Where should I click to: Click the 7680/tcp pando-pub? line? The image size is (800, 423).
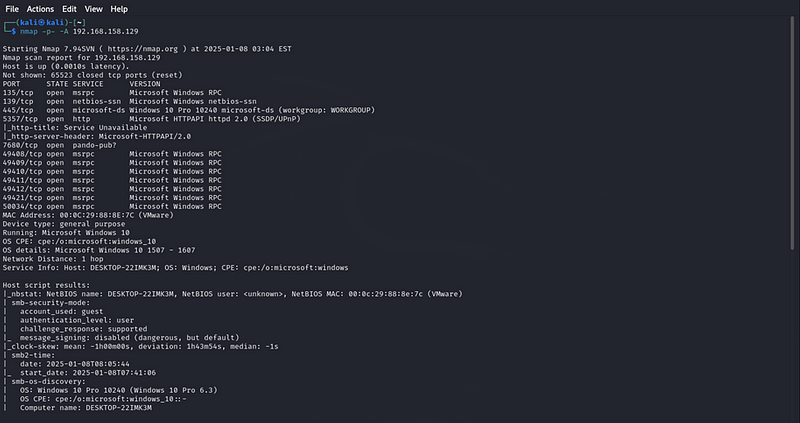(60, 145)
